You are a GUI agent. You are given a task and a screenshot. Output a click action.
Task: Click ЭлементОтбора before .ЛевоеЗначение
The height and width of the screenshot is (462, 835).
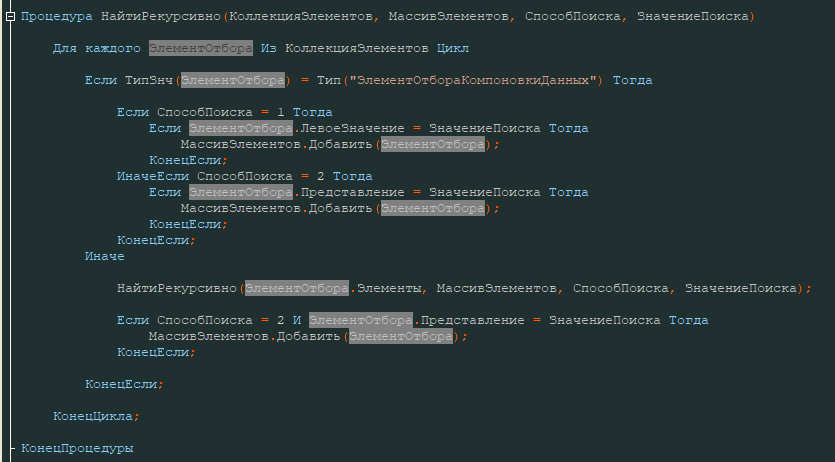click(241, 128)
